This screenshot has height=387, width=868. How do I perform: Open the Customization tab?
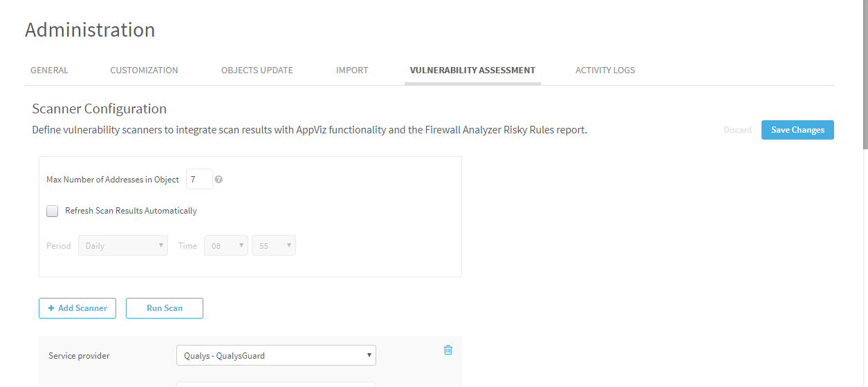[x=144, y=70]
